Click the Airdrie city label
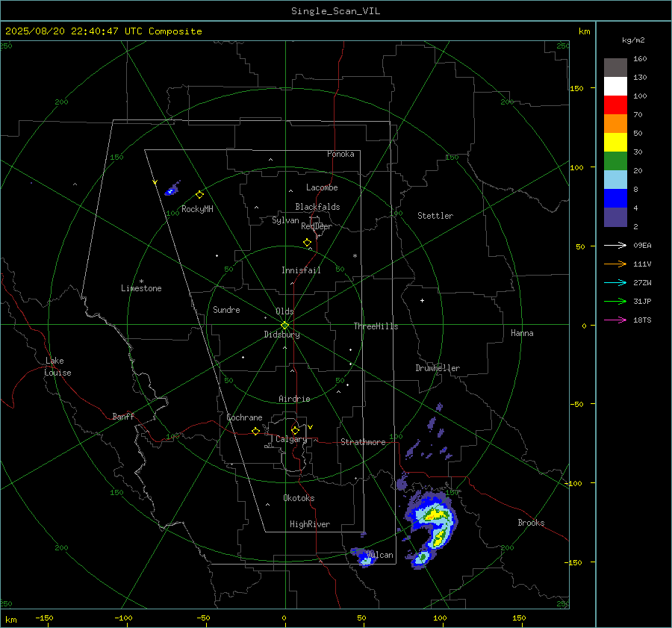The width and height of the screenshot is (672, 628). 294,399
